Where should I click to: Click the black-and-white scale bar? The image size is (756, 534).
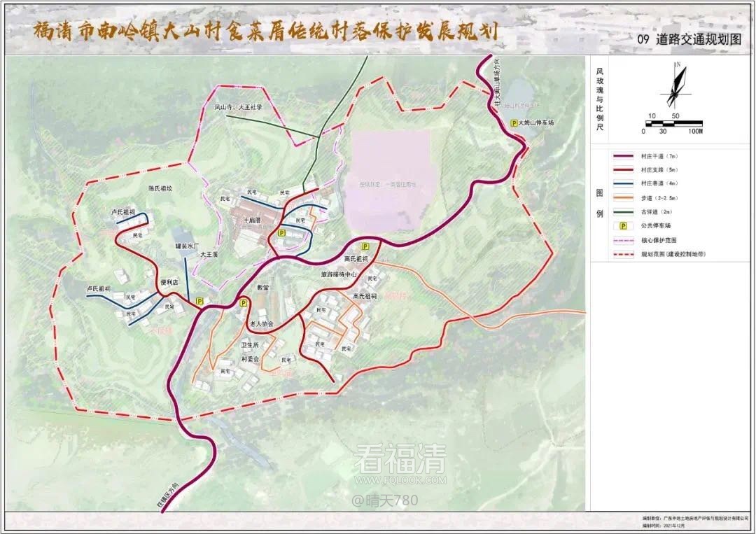click(673, 123)
